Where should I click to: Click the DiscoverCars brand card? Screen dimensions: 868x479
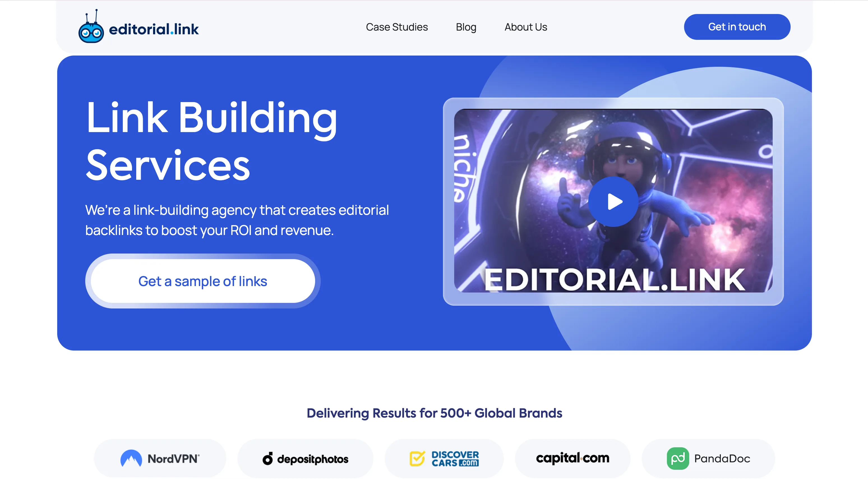click(x=444, y=458)
